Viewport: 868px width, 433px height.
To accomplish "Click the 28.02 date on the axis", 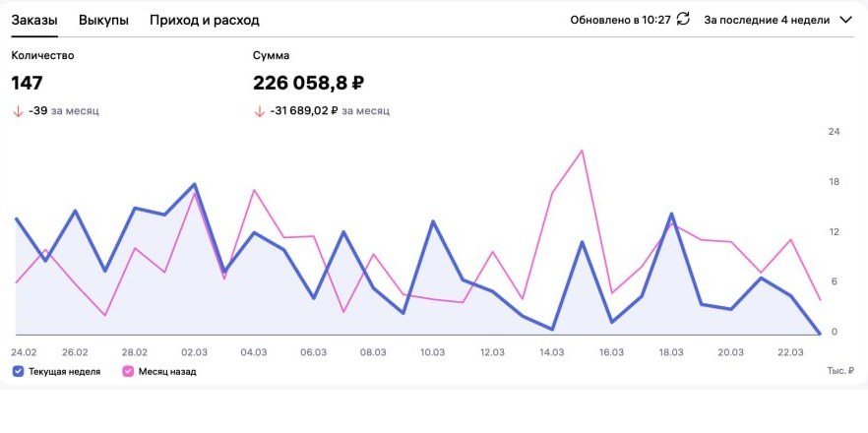I will click(x=135, y=352).
